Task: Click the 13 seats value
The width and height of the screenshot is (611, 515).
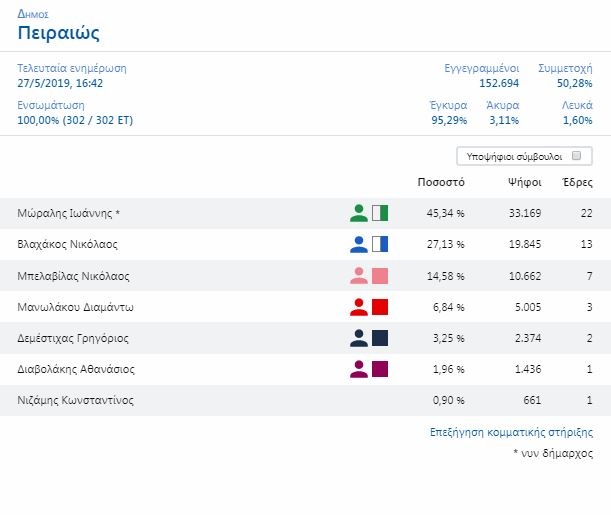Action: (x=586, y=245)
